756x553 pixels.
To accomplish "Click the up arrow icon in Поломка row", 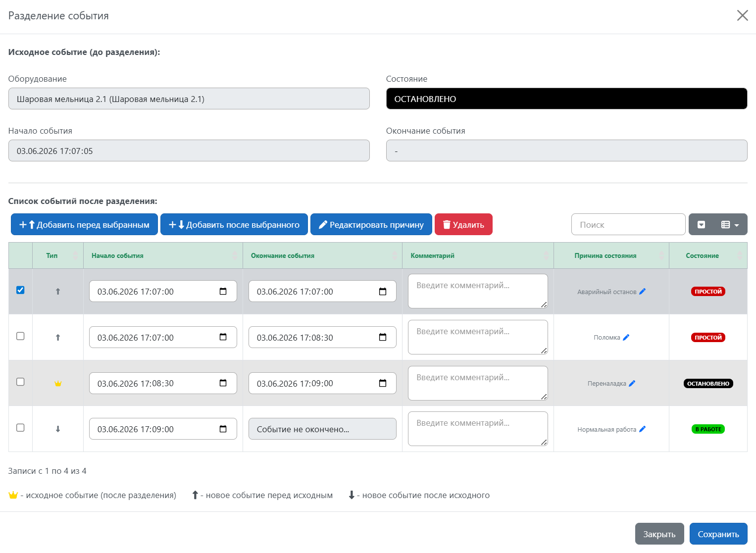I will point(58,338).
